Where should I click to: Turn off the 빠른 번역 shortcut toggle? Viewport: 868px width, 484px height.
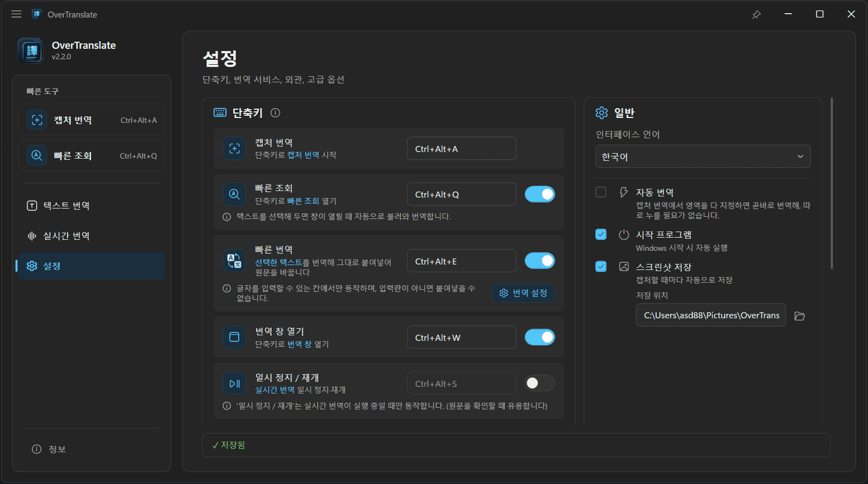pos(540,261)
